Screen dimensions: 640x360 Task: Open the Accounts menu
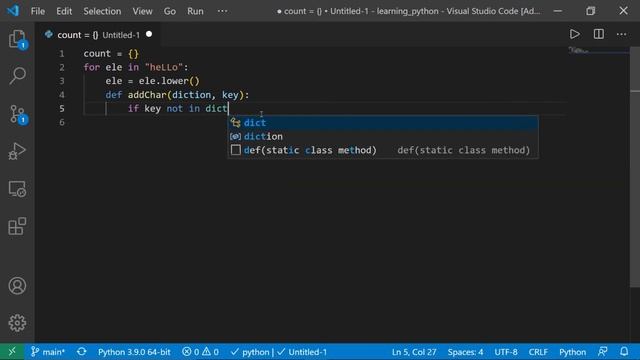17,286
